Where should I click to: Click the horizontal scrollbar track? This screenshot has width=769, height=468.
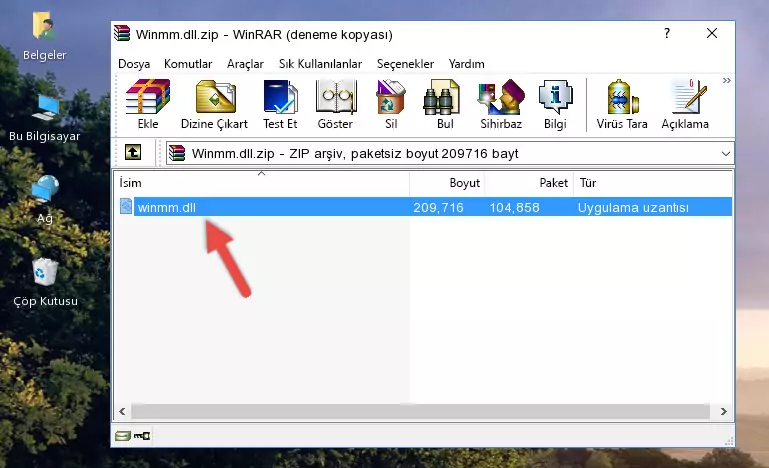420,411
